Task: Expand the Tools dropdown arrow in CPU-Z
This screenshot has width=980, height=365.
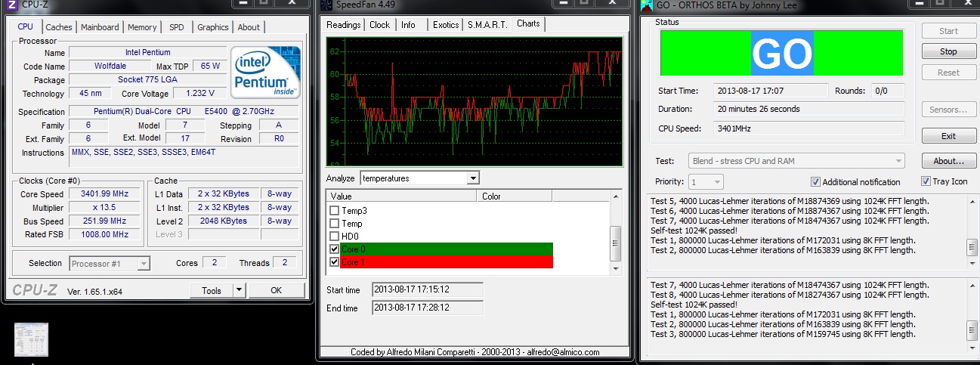Action: pyautogui.click(x=239, y=290)
